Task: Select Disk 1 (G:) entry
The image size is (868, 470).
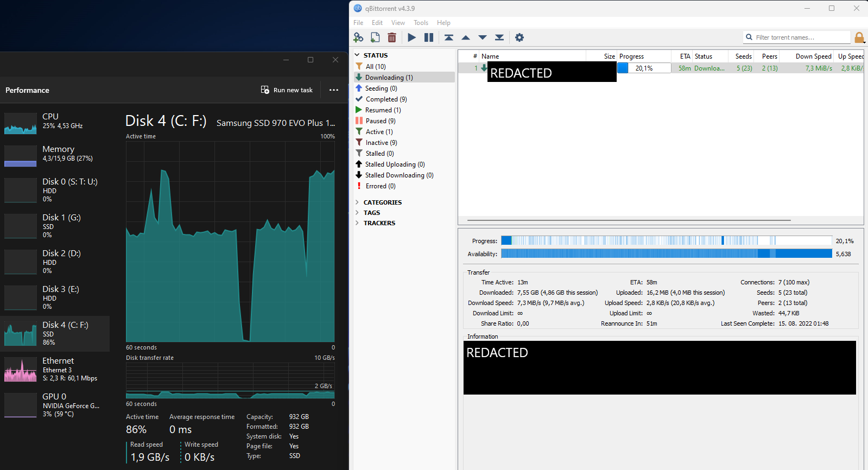Action: (x=55, y=226)
